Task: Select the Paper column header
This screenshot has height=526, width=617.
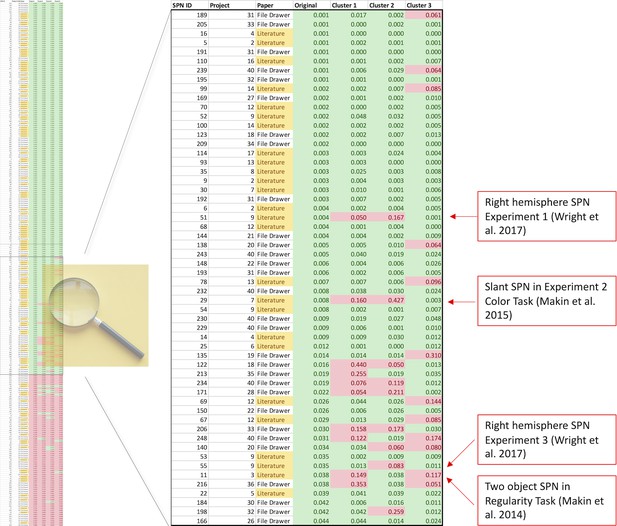Action: [x=265, y=6]
